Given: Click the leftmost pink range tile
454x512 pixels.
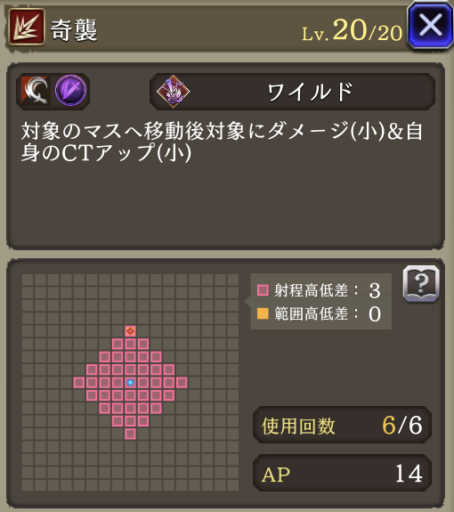Looking at the screenshot, I should pyautogui.click(x=79, y=383).
